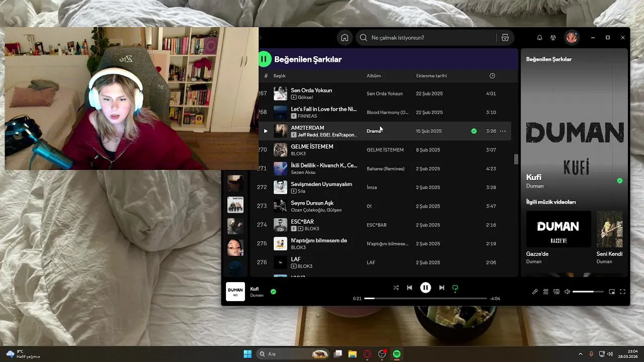Select the LAF track title

[296, 259]
